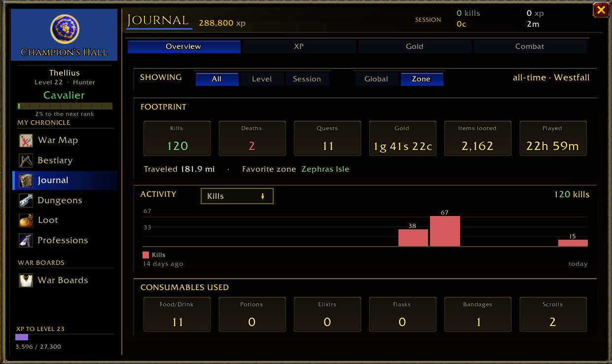Open the War Map sidebar entry

[x=65, y=141]
